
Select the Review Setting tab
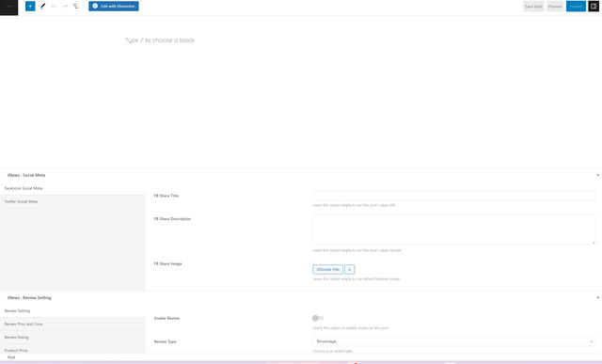coord(72,310)
